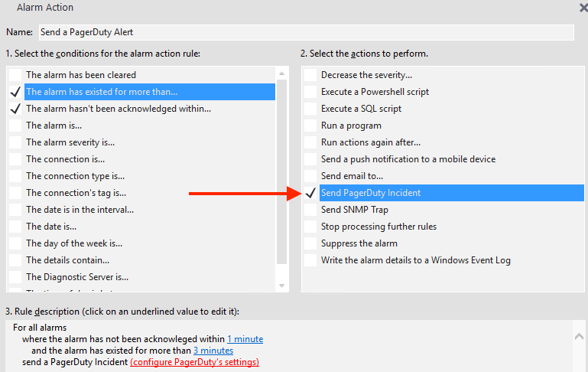This screenshot has width=588, height=372.
Task: Click the Name input field
Action: [305, 32]
